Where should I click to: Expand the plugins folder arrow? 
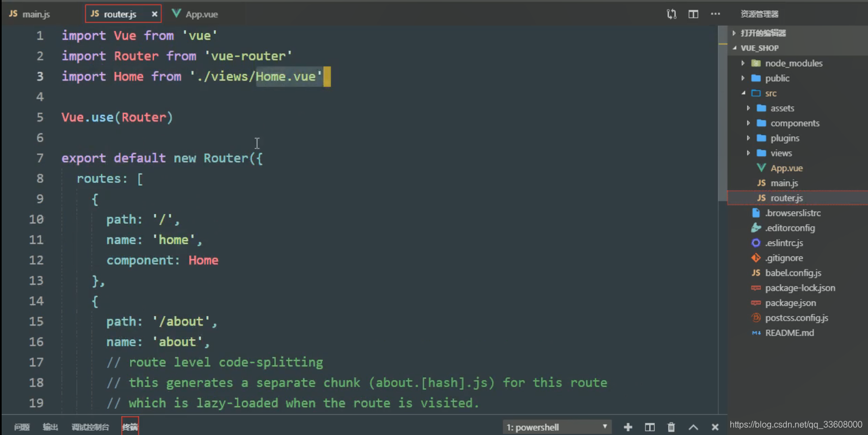pyautogui.click(x=748, y=138)
